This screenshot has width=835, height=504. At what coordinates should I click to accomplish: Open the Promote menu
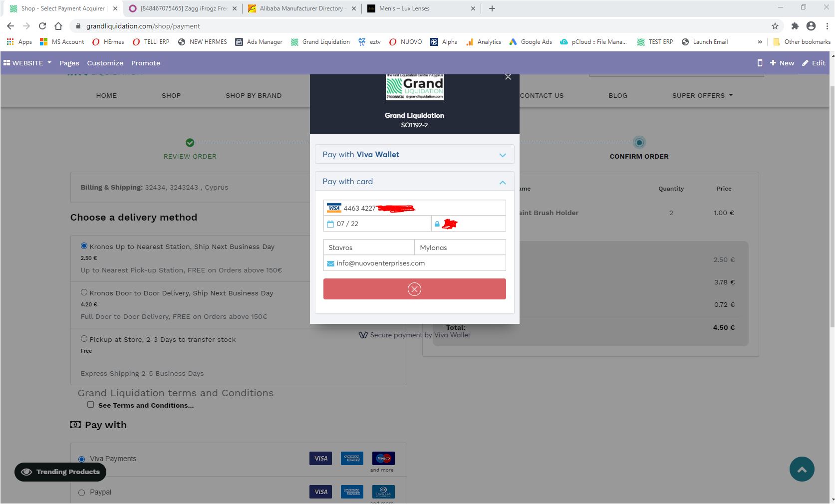click(146, 63)
